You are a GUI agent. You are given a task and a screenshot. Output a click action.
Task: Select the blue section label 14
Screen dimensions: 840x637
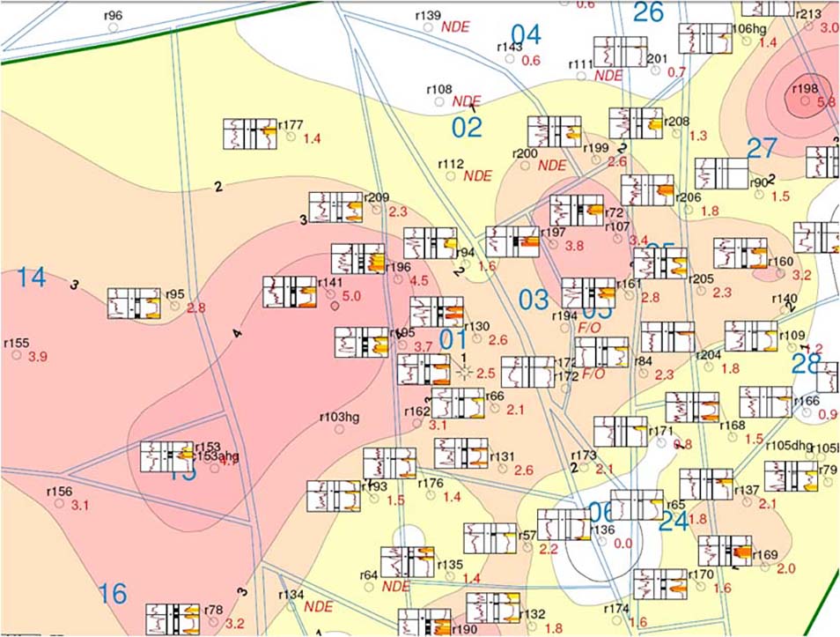pos(32,278)
